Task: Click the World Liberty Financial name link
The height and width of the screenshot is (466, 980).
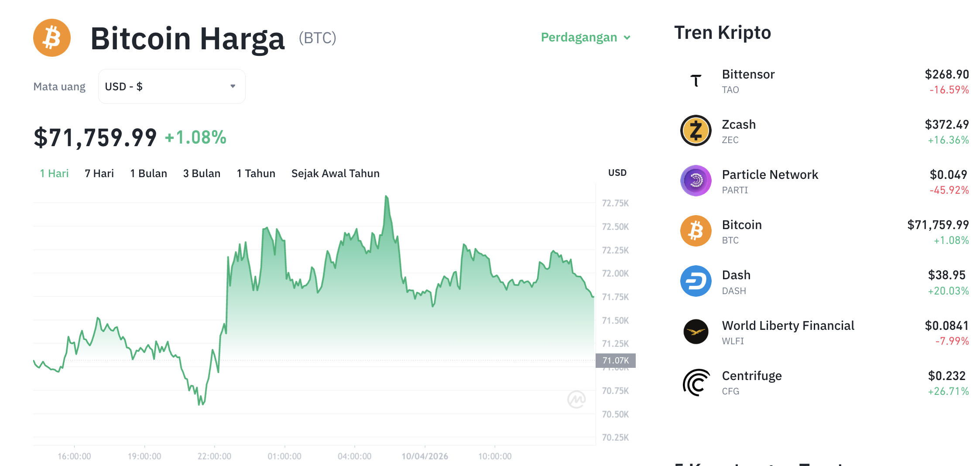Action: point(788,325)
